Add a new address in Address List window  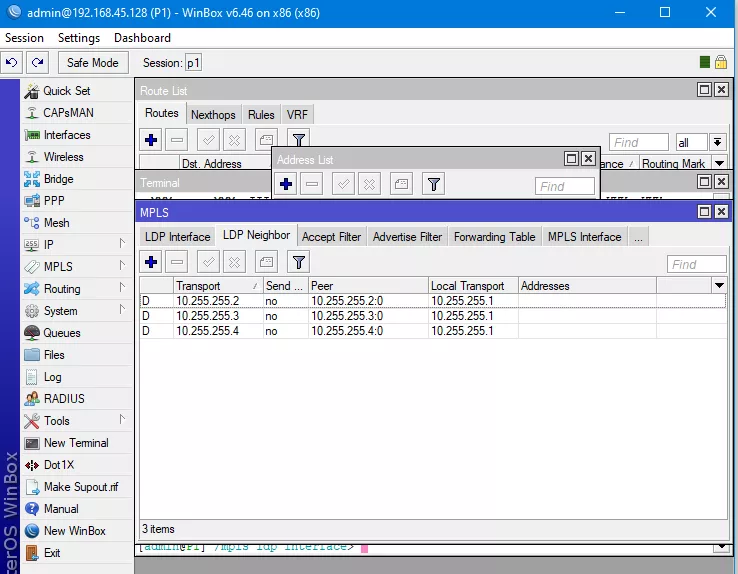coord(286,184)
